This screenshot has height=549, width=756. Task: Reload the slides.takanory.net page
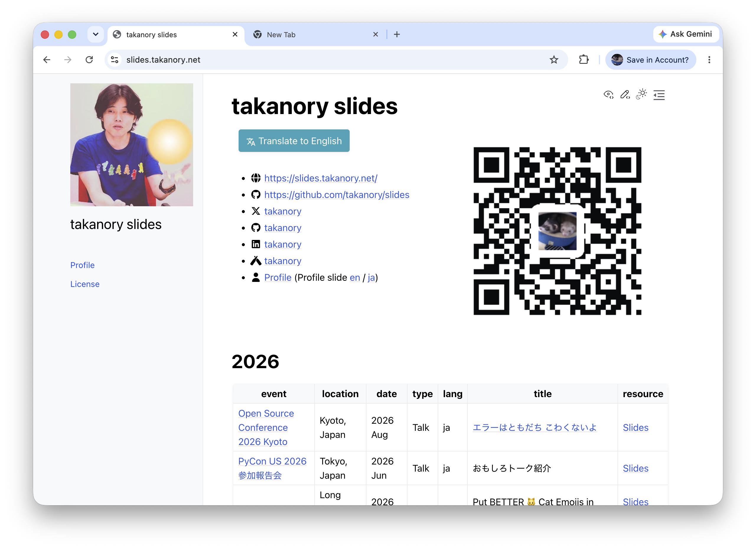(89, 60)
